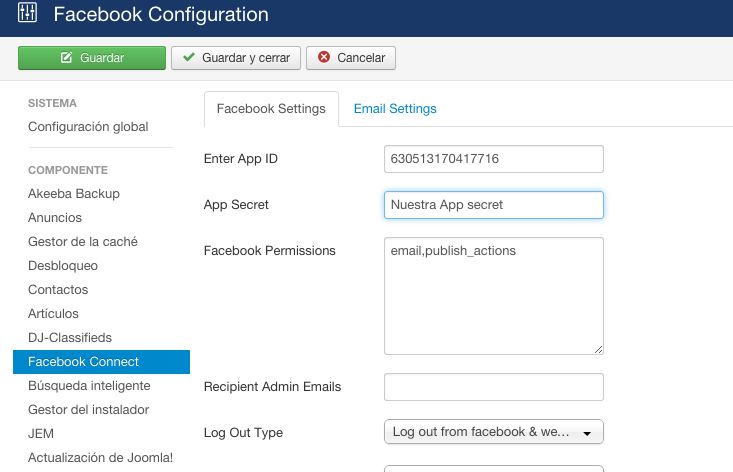Open Akeeba Backup component settings
The height and width of the screenshot is (472, 733).
(x=74, y=194)
